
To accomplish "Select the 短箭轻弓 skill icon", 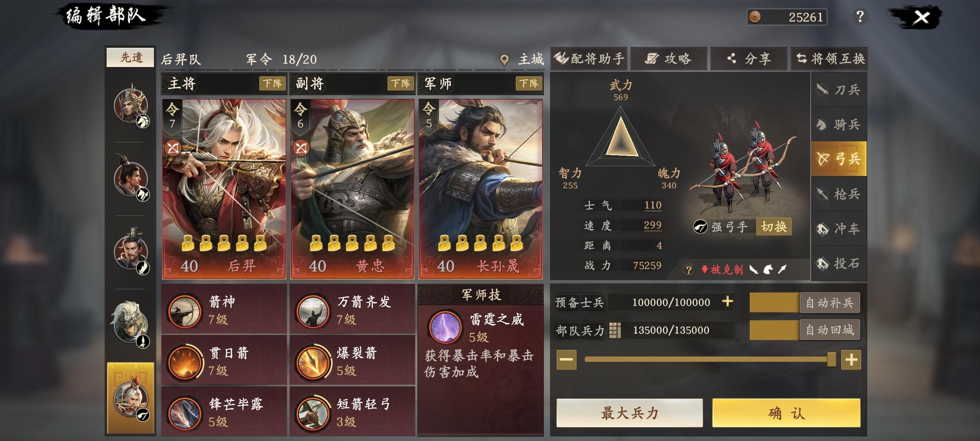I will pyautogui.click(x=313, y=413).
